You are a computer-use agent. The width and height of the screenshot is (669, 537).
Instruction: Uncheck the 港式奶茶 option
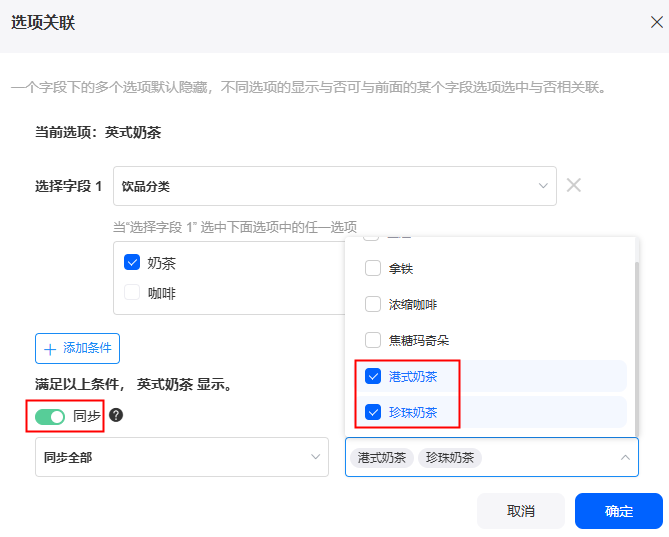tap(373, 376)
